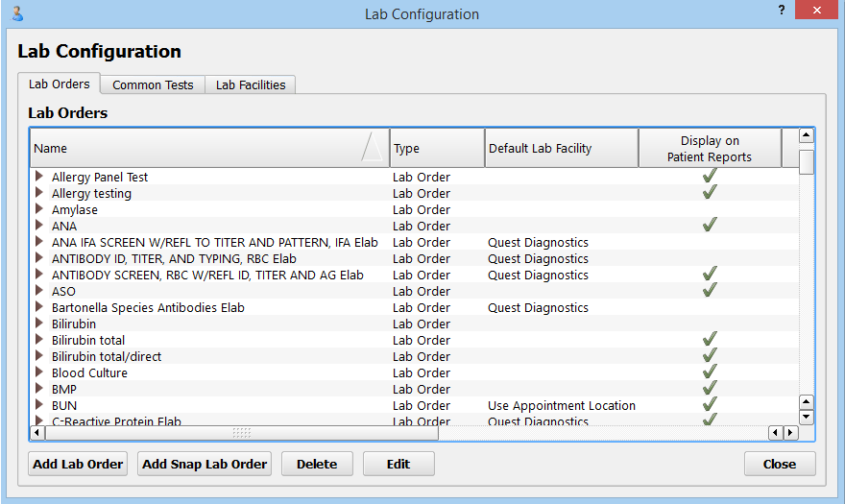Toggle Blood Culture report checkmark
845x504 pixels.
(710, 372)
